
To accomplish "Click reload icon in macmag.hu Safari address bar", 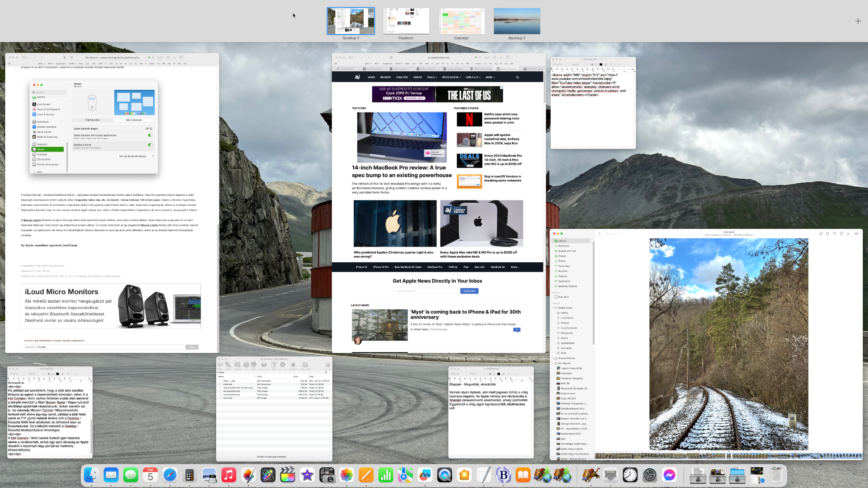I will click(x=153, y=57).
